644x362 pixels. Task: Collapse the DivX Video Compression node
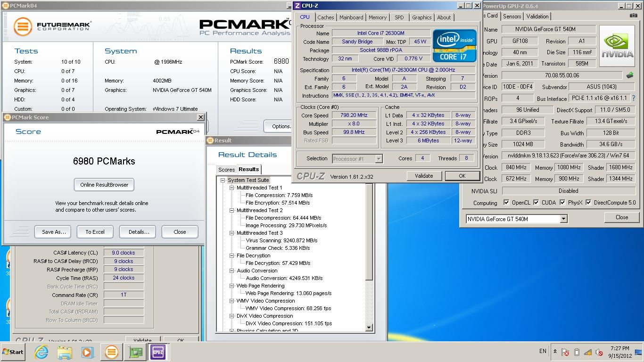click(x=232, y=316)
